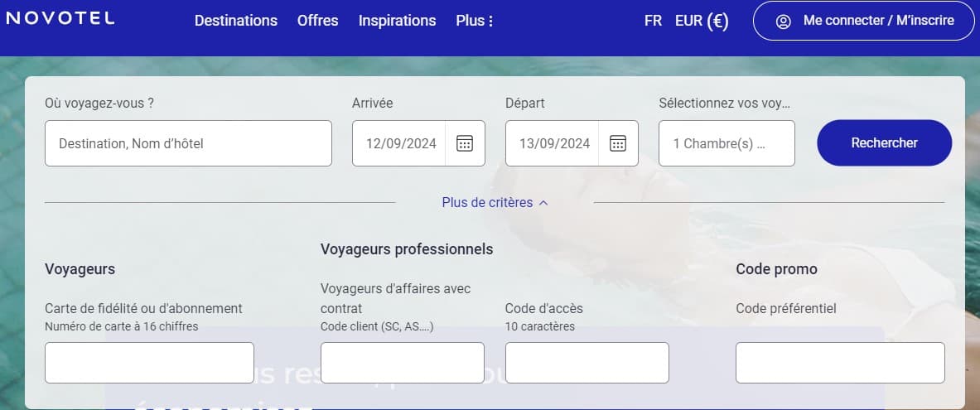The width and height of the screenshot is (980, 410).
Task: Open the FR language selector
Action: (x=653, y=21)
